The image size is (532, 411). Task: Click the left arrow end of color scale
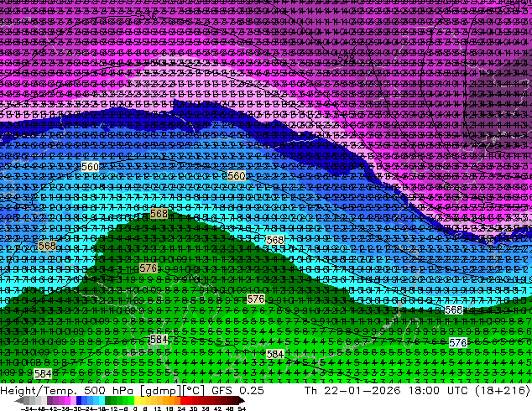(x=18, y=401)
